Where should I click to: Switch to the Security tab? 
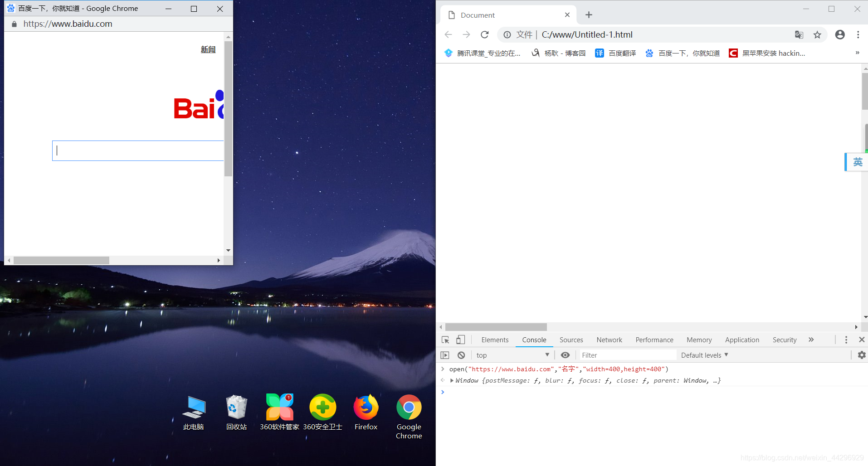coord(785,340)
